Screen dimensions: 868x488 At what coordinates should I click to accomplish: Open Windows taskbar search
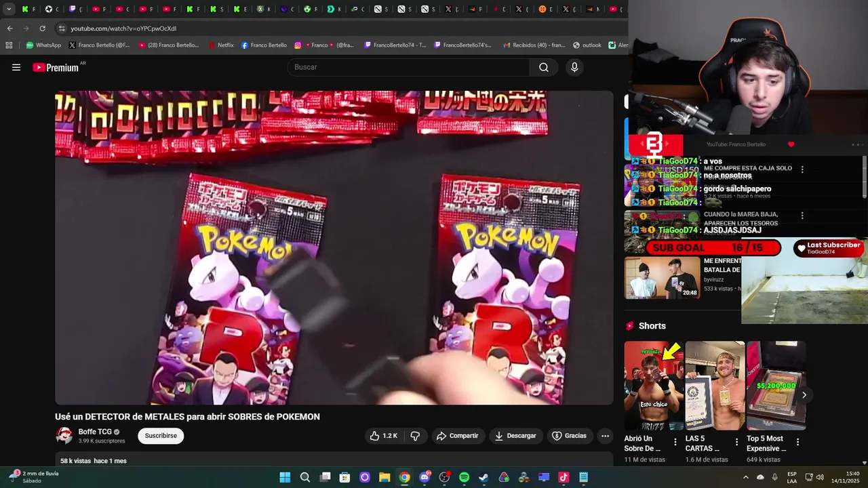305,477
